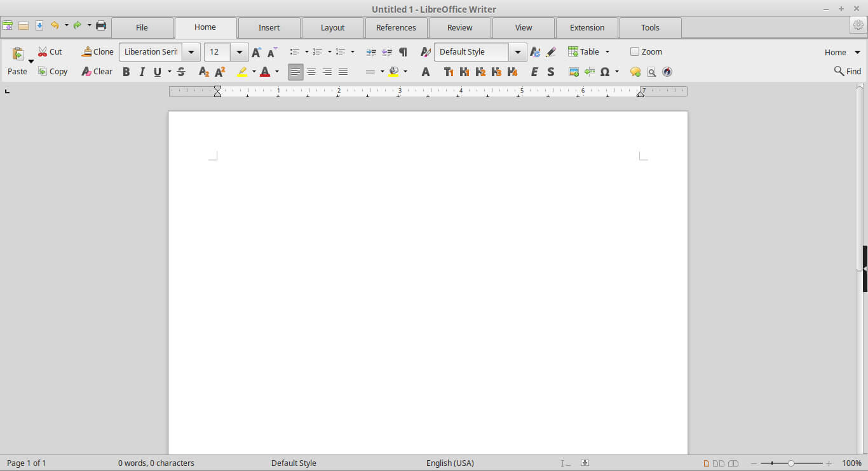Insert a comment with the speech bubble icon

click(x=635, y=72)
